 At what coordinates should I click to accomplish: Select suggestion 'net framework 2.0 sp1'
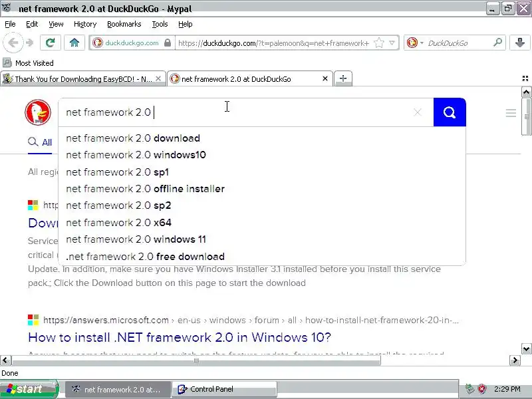pos(262,172)
